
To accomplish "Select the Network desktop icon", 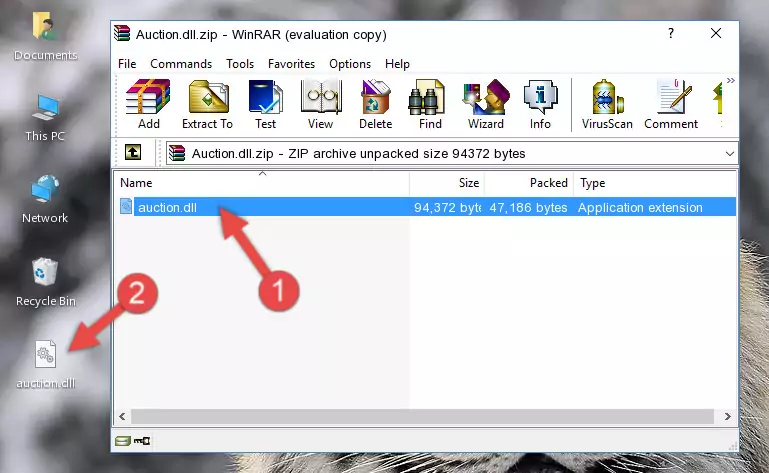I will 45,199.
